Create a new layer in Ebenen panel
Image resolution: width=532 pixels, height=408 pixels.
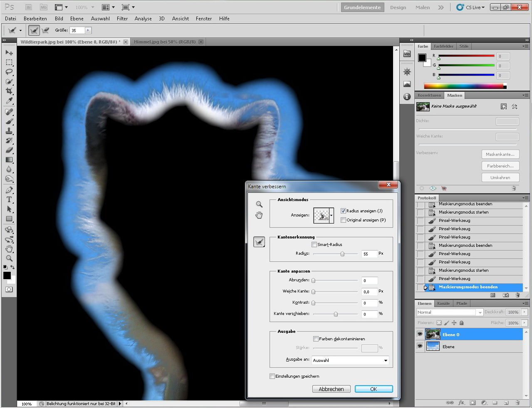(506, 403)
